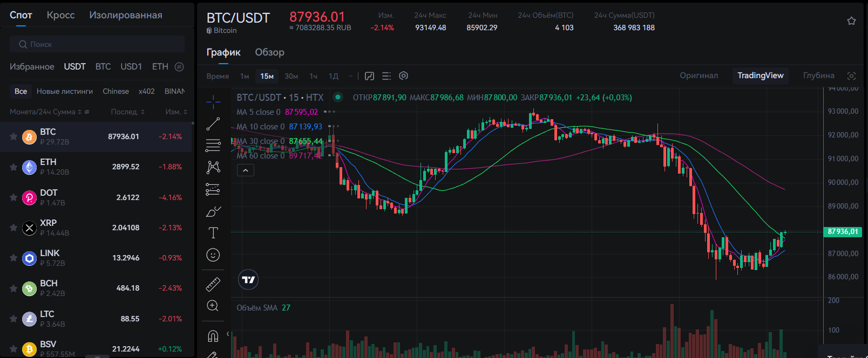The image size is (868, 358).
Task: Toggle favorite star for LINK row
Action: coord(13,258)
